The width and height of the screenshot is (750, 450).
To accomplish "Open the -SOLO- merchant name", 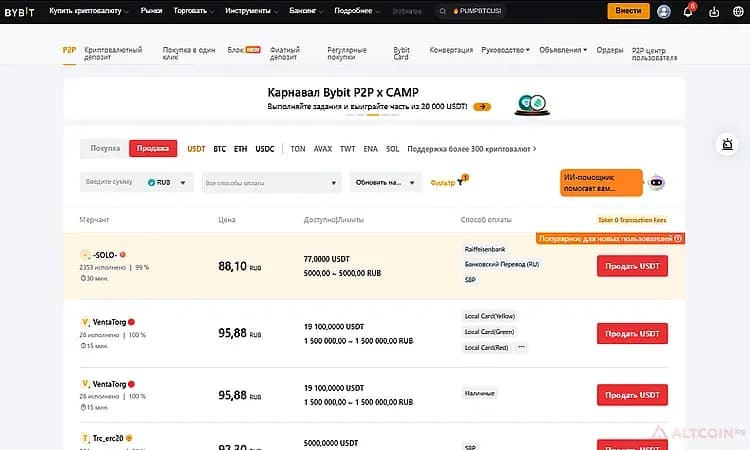I will click(x=105, y=255).
